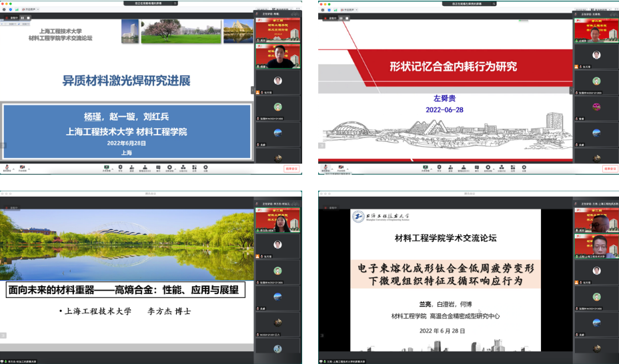Collapse the participant video panel in 异质材料激光焊 meeting

(x=253, y=90)
